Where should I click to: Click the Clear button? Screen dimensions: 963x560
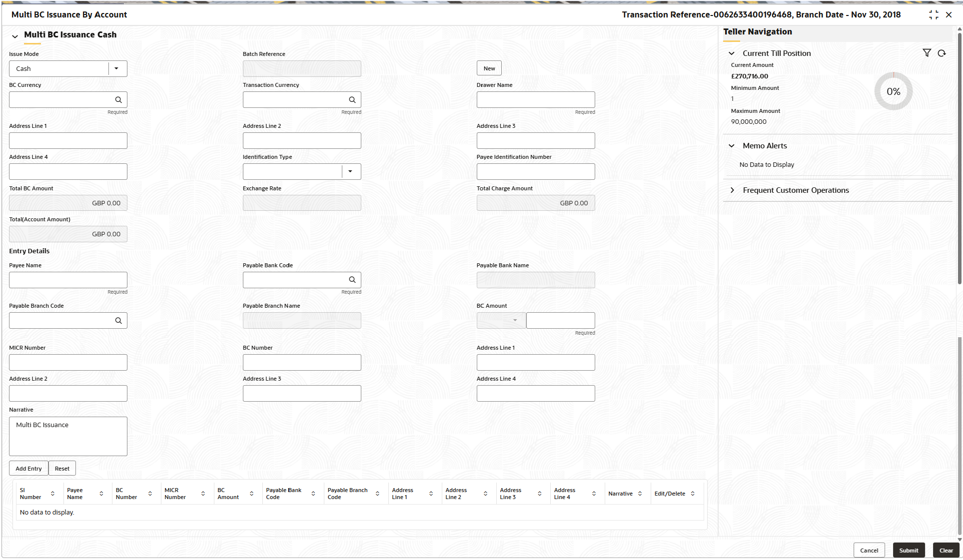point(946,551)
